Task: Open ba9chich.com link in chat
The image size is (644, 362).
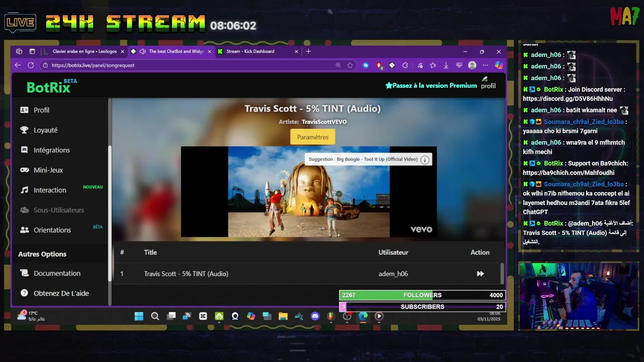Action: coord(569,173)
